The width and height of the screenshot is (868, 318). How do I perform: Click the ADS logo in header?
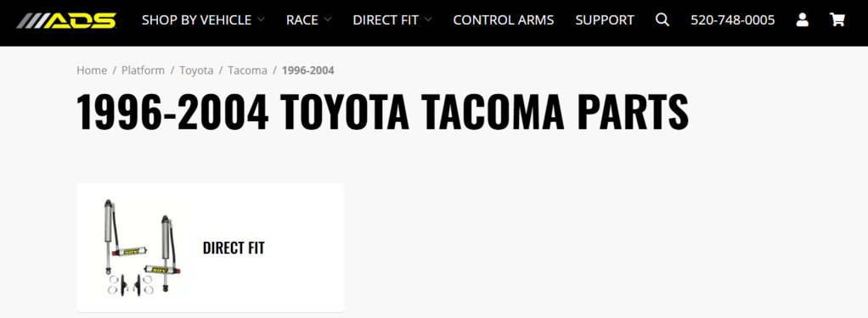tap(66, 20)
